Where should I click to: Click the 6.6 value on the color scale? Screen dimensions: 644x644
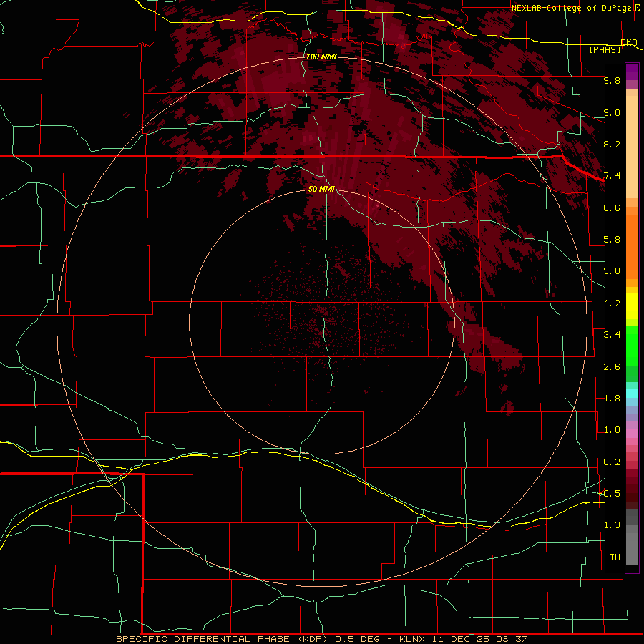[x=612, y=208]
